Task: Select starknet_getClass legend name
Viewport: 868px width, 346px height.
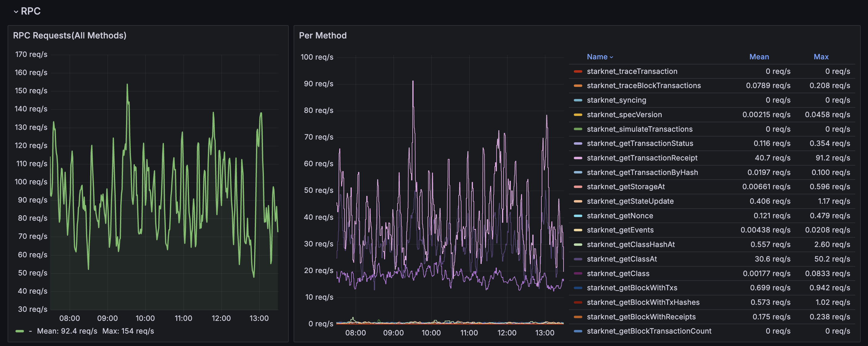Action: click(618, 274)
